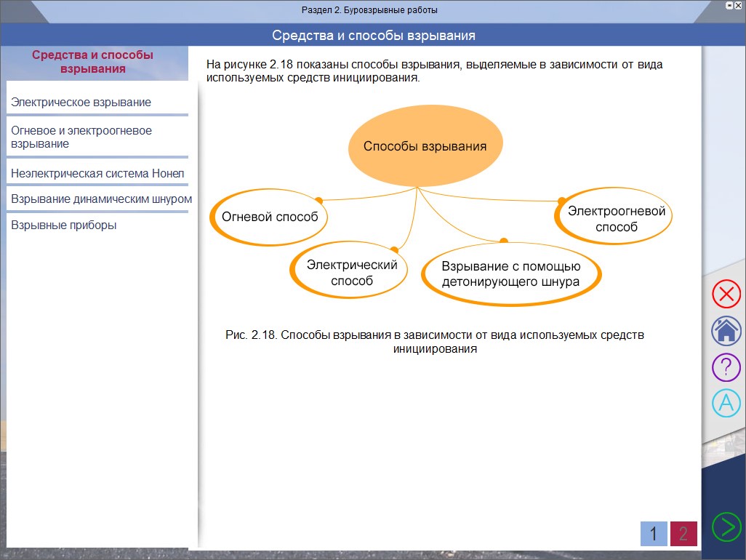Viewport: 746px width, 560px height.
Task: Go to home via house icon
Action: tap(725, 331)
